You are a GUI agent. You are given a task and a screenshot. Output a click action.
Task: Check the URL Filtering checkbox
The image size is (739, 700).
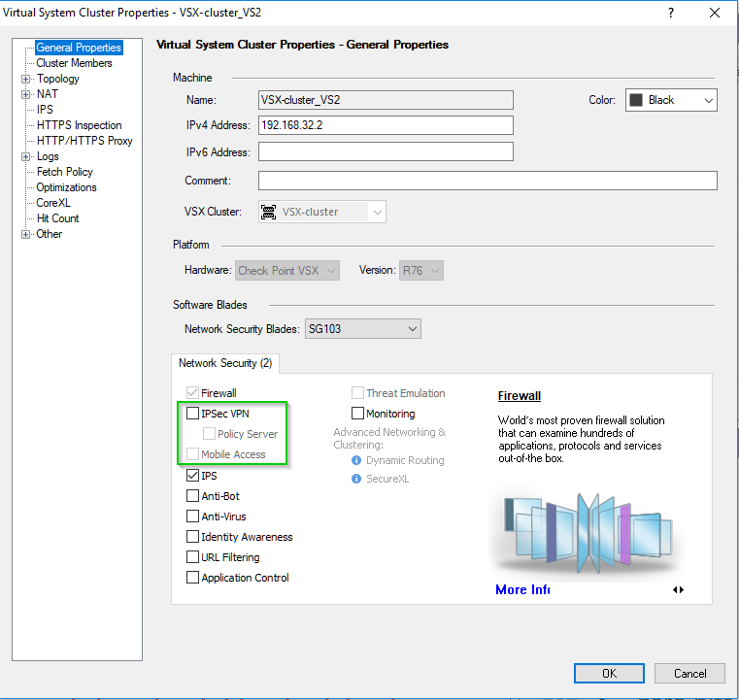tap(193, 557)
